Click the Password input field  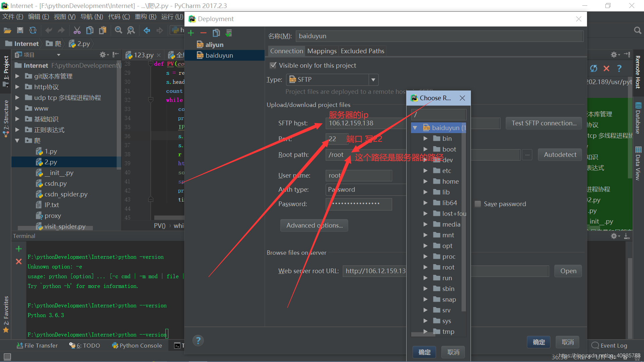(359, 204)
